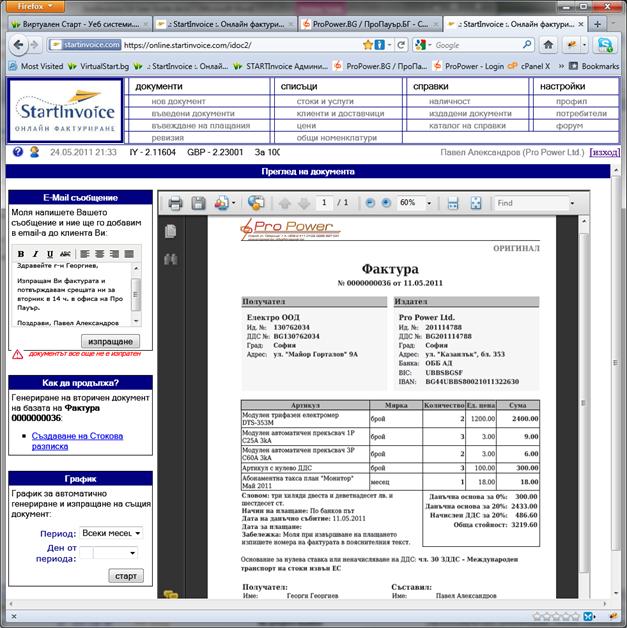Center email text

(x=99, y=254)
